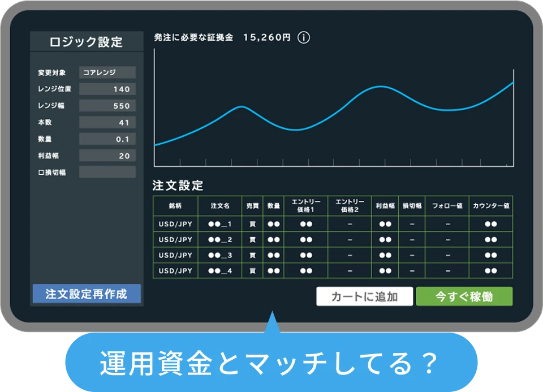Click order name ●●_2
This screenshot has height=392, width=543.
(x=220, y=240)
